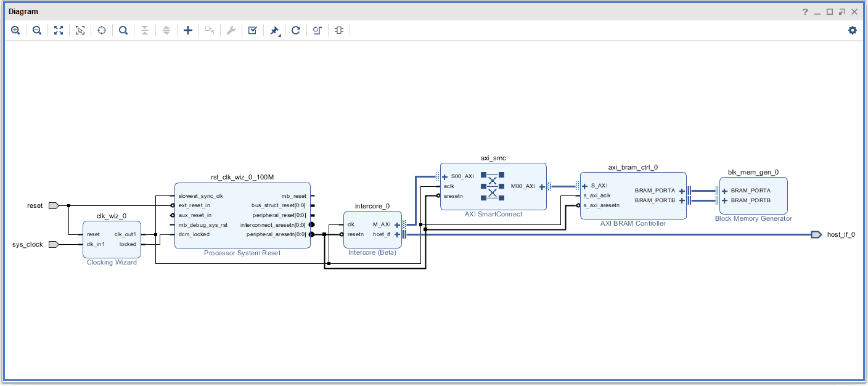Screen dimensions: 868x386
Task: Open diagram settings gear icon
Action: tap(853, 30)
